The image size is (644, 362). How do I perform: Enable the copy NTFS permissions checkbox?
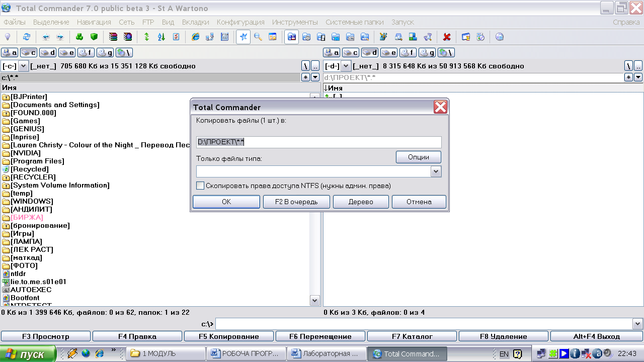pyautogui.click(x=200, y=186)
